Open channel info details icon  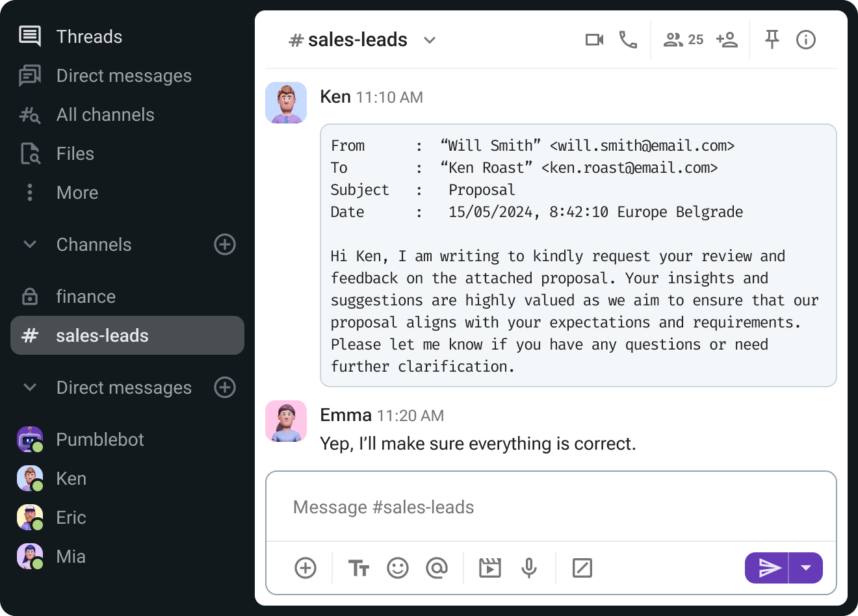[x=806, y=40]
